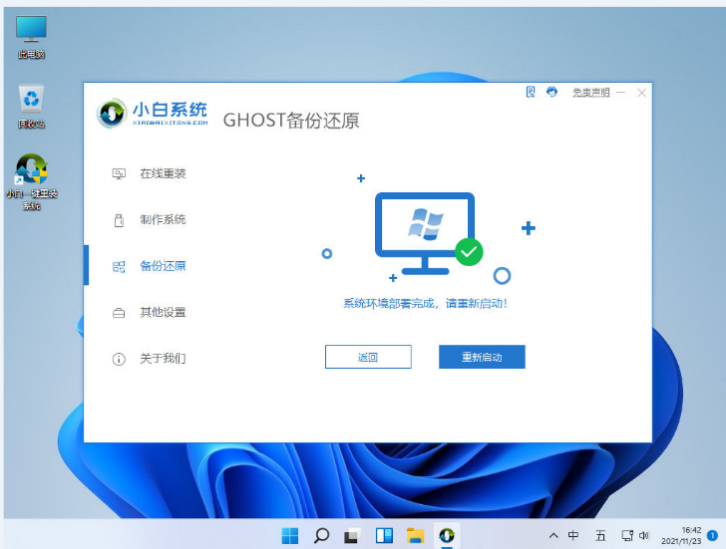Viewport: 726px width, 549px height.
Task: Open the Windows Start menu
Action: point(290,535)
